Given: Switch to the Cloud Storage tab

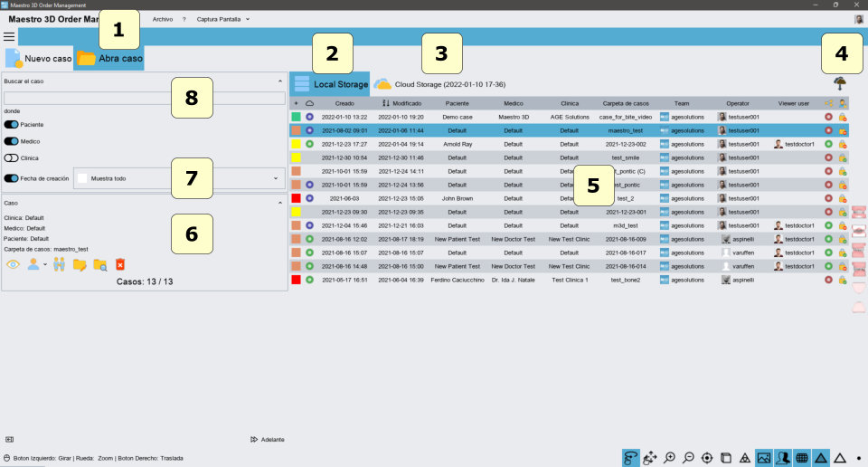Looking at the screenshot, I should coord(439,84).
